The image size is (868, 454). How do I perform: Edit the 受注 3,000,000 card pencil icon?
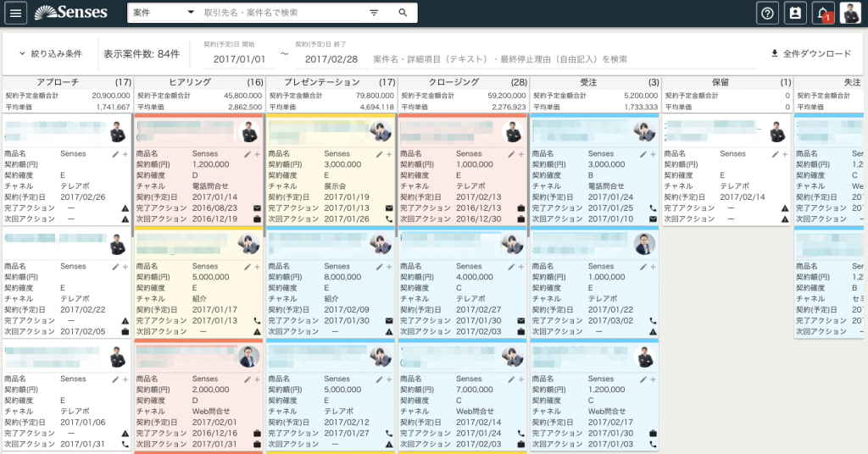click(643, 154)
